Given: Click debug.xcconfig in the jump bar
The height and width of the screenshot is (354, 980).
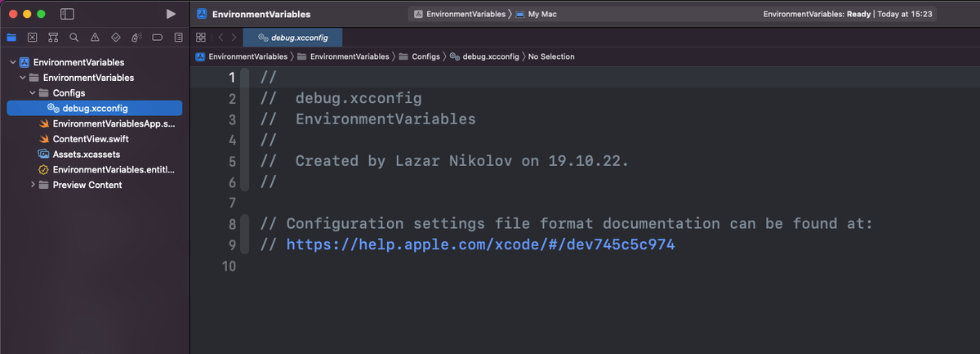Looking at the screenshot, I should 484,56.
